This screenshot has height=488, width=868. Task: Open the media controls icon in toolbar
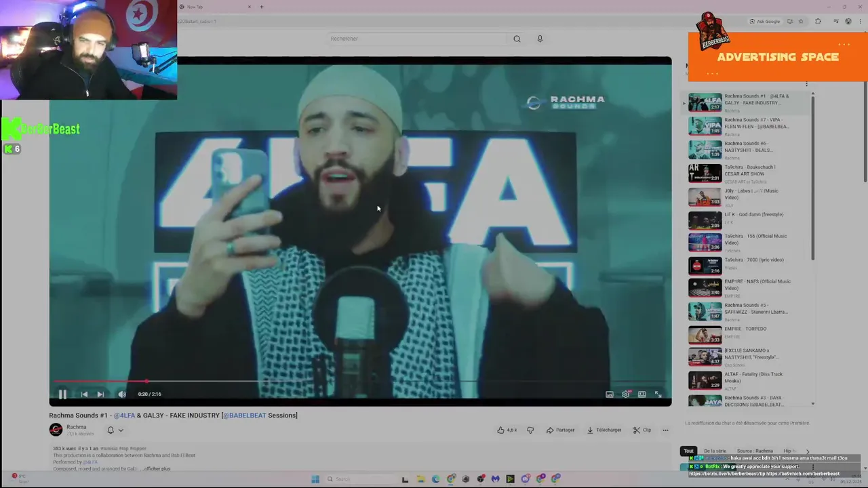pos(835,21)
